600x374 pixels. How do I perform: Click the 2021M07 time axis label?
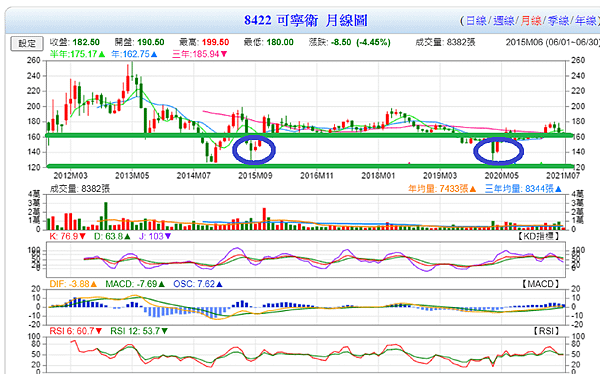click(563, 176)
